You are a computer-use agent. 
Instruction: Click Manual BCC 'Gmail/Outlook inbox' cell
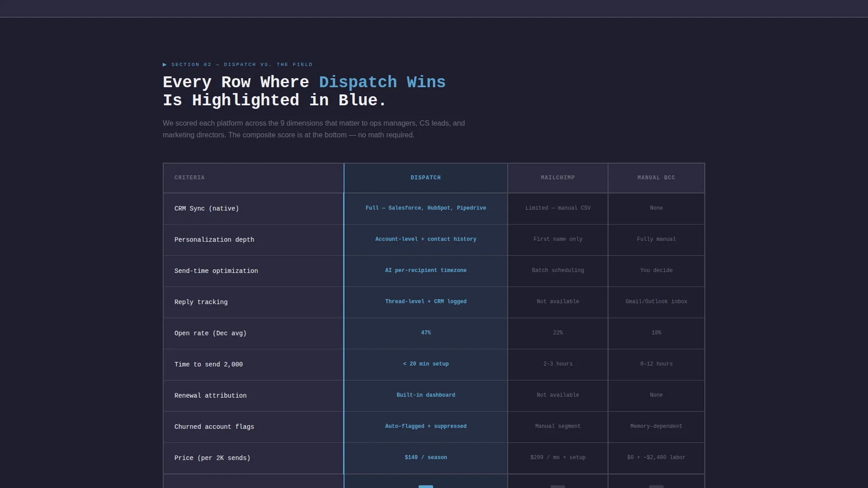click(x=656, y=302)
